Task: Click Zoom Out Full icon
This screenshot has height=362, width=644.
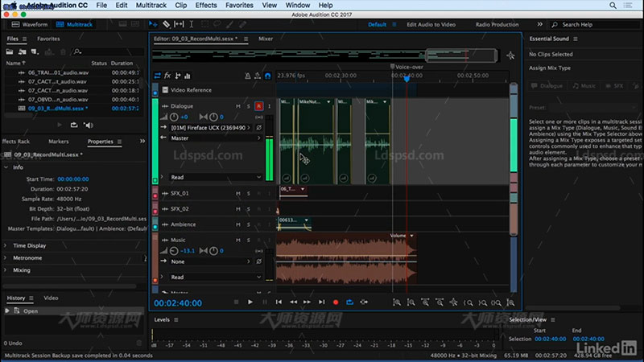Action: (453, 302)
